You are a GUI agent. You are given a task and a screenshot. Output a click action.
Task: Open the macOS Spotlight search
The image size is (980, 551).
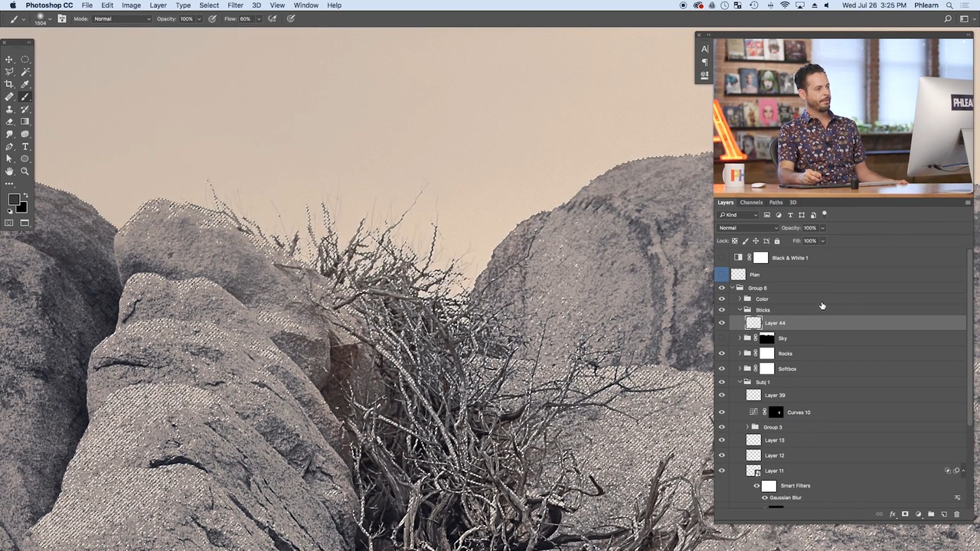949,5
